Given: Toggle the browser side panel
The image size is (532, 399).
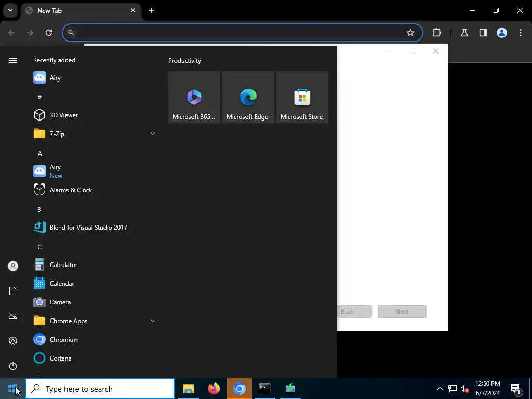Looking at the screenshot, I should [x=483, y=33].
